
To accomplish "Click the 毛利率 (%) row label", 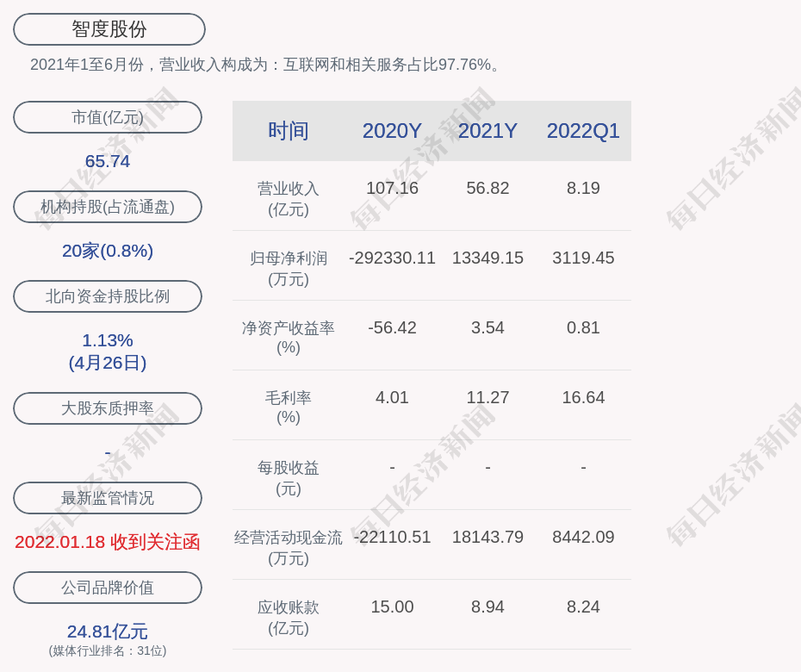I will pyautogui.click(x=289, y=408).
